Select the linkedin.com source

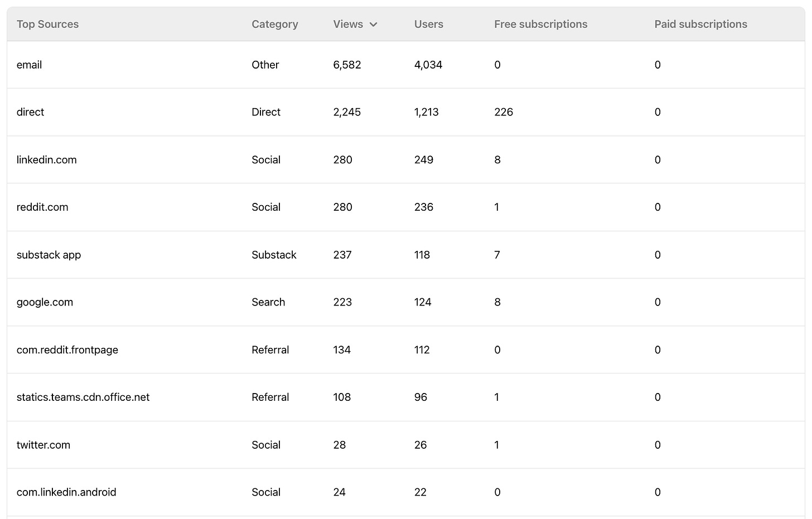click(47, 159)
